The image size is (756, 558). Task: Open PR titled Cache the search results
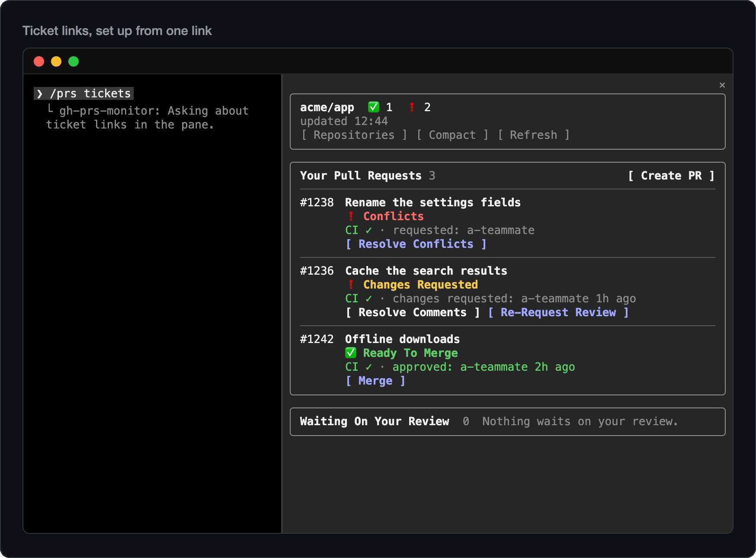[x=426, y=271]
